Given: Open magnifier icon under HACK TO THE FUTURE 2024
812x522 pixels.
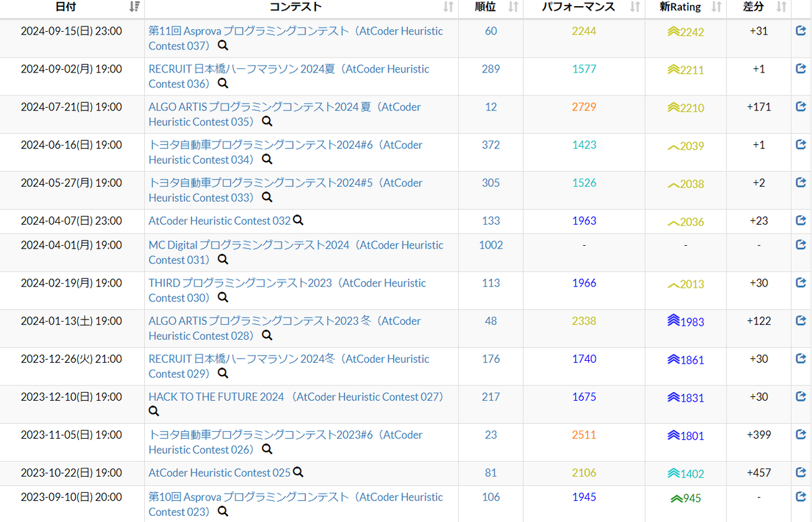Looking at the screenshot, I should click(154, 411).
